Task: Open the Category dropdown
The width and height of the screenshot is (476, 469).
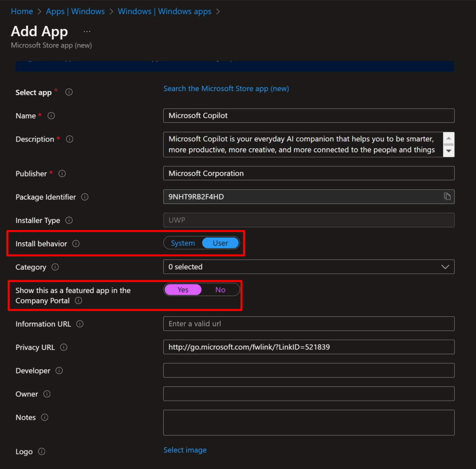Action: (x=309, y=267)
